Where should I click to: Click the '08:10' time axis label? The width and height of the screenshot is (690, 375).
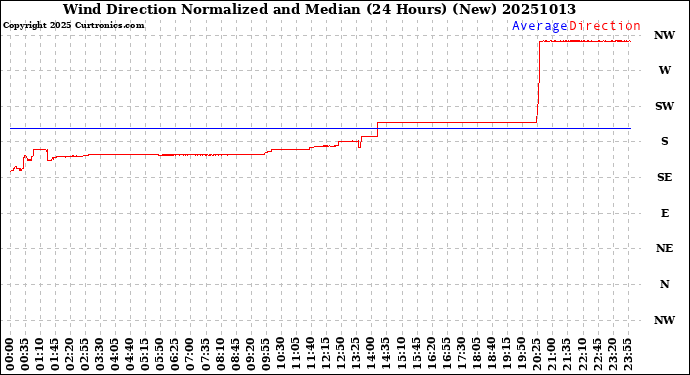220,354
